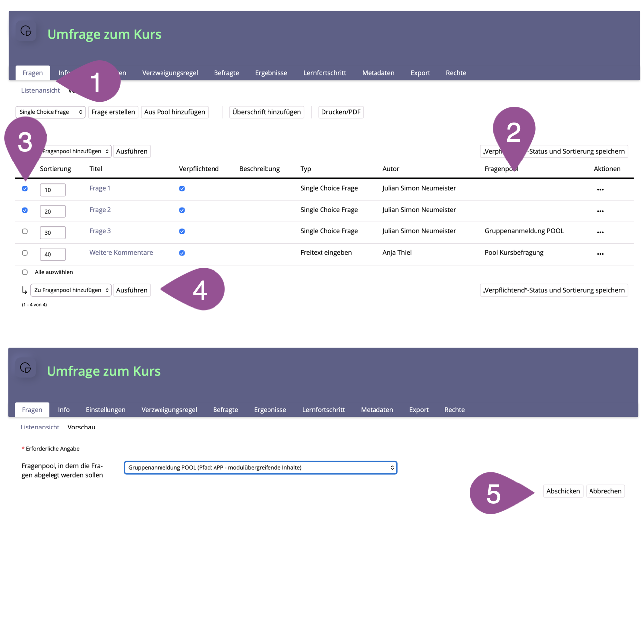Open actions menu for Frage 2
The height and width of the screenshot is (644, 644).
[x=600, y=211]
